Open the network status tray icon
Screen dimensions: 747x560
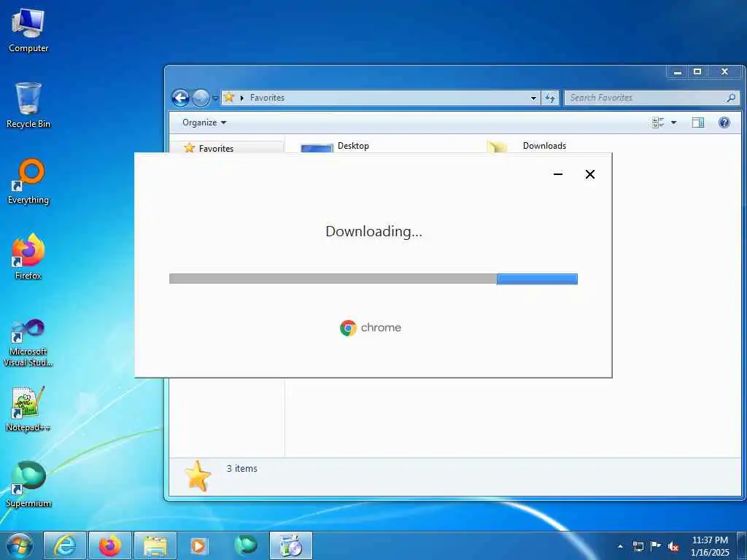[x=638, y=546]
